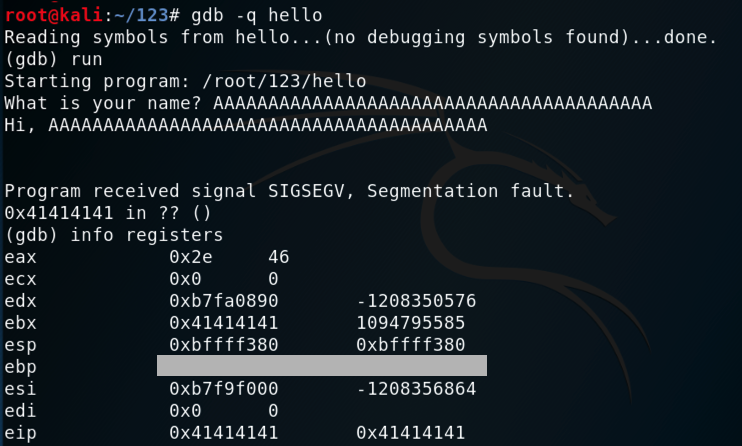Screen dimensions: 742x446
Task: Click edx hex value 0xb7fa0890
Action: pyautogui.click(x=223, y=301)
